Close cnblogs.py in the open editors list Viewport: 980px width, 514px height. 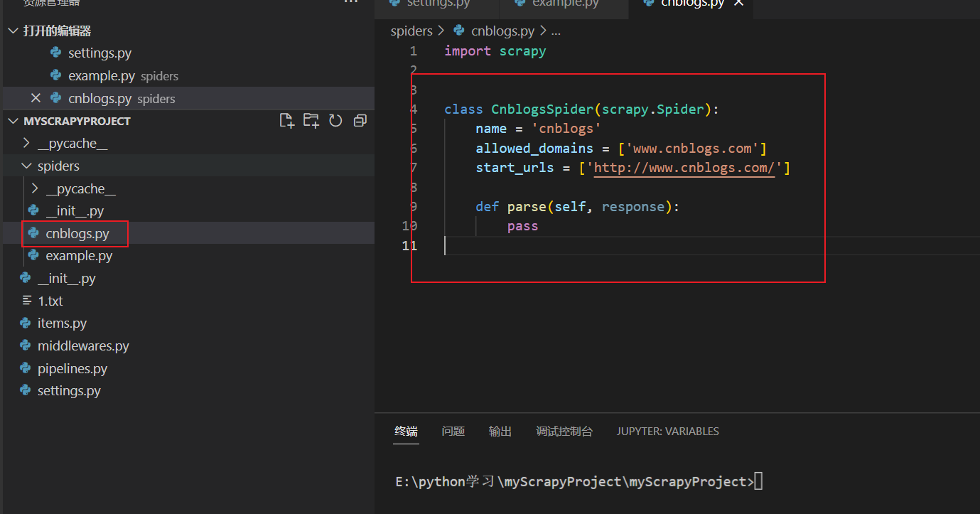pos(36,98)
